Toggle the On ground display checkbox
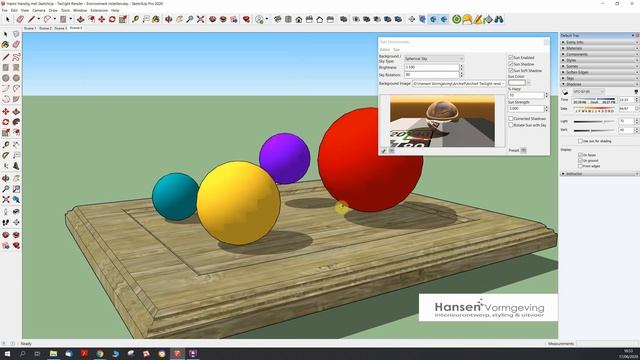Viewport: 640px width, 360px height. coord(580,161)
